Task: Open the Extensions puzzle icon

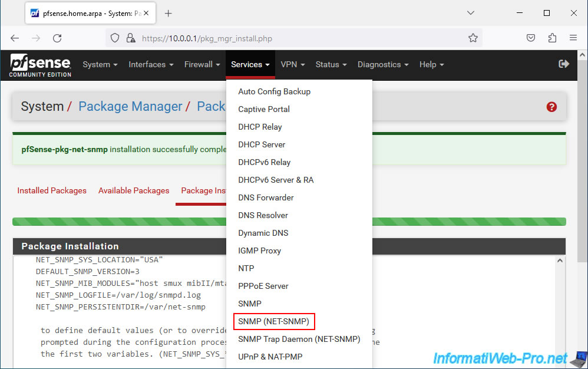Action: pos(552,38)
